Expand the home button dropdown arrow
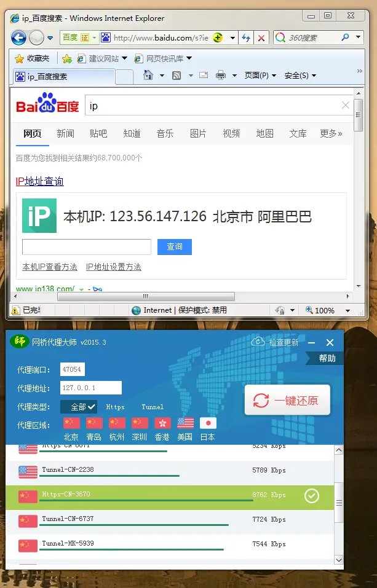This screenshot has height=588, width=377. [162, 76]
